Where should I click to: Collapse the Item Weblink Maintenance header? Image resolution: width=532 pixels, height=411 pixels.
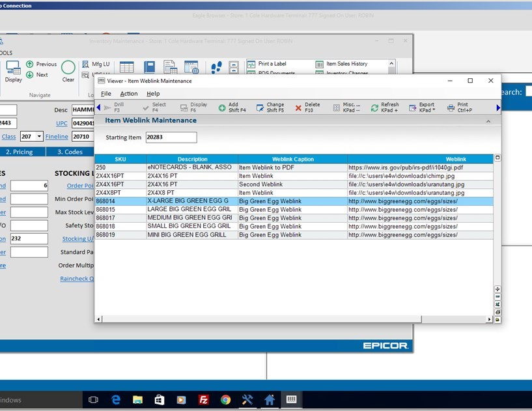coord(488,121)
